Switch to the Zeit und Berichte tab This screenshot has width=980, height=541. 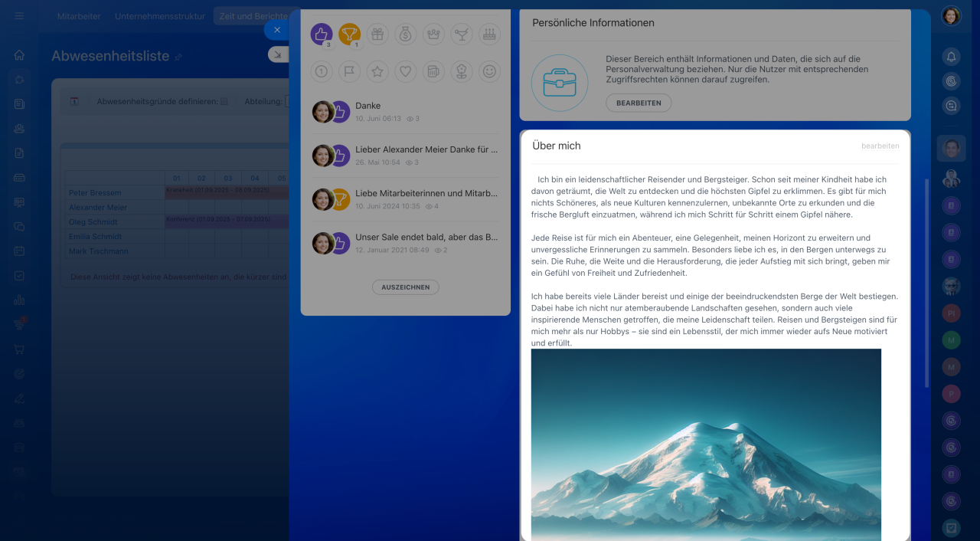[x=253, y=16]
